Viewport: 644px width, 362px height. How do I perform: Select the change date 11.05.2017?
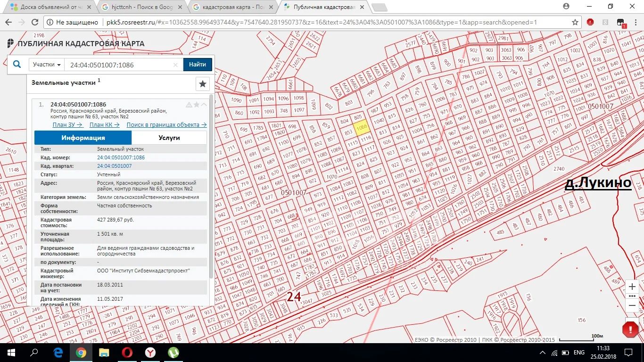click(x=109, y=299)
